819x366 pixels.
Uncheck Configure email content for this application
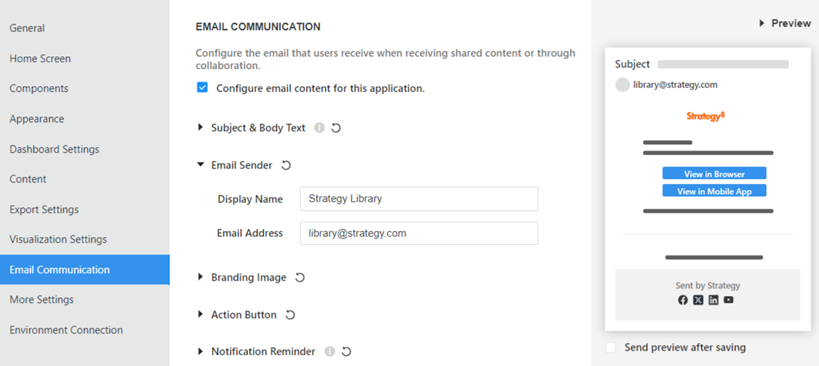coord(202,88)
